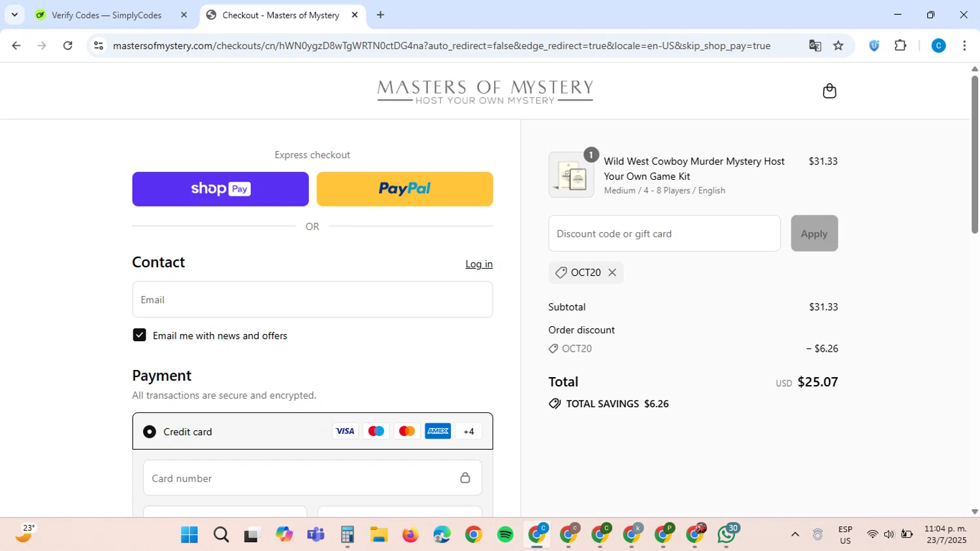Open Windows taskbar Search
The image size is (980, 551).
(x=221, y=535)
